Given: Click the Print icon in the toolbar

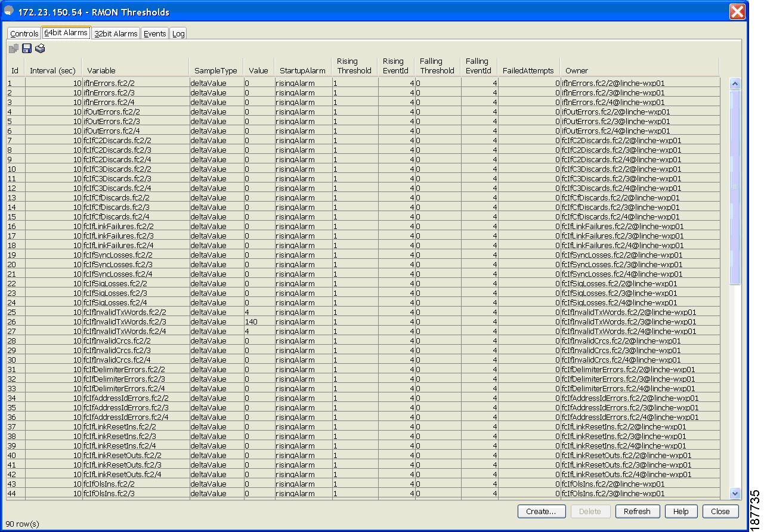Looking at the screenshot, I should pyautogui.click(x=40, y=49).
